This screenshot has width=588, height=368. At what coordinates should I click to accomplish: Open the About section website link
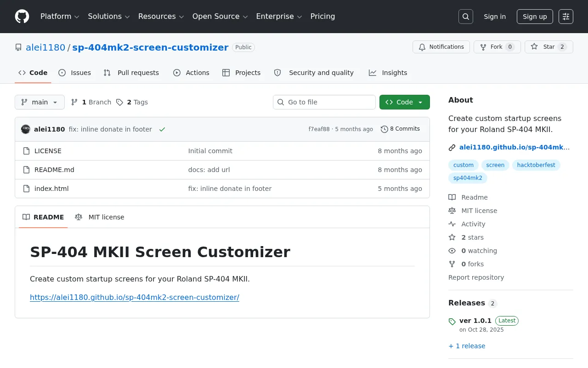(x=514, y=148)
